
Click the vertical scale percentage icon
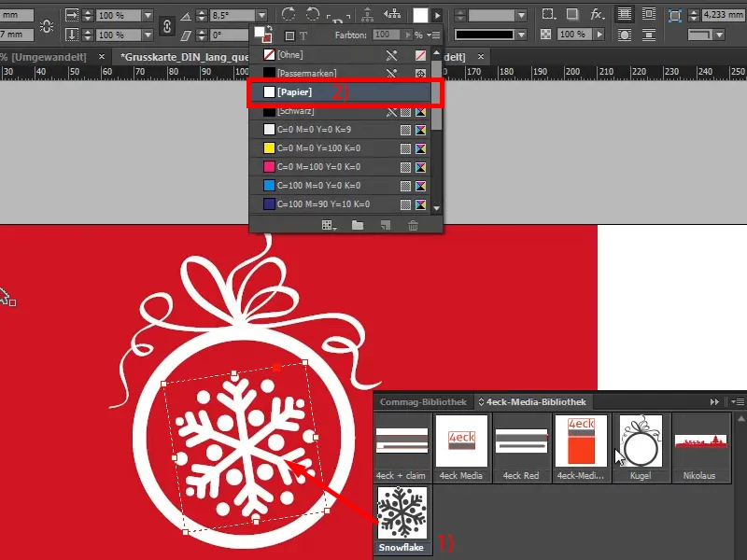(72, 35)
